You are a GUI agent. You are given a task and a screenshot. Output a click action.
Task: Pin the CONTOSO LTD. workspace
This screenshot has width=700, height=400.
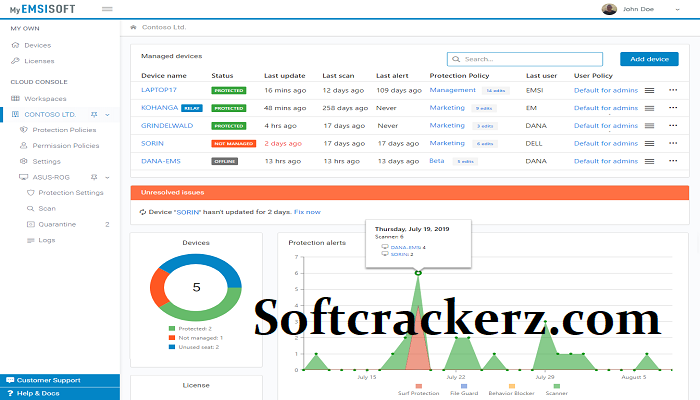pos(94,115)
